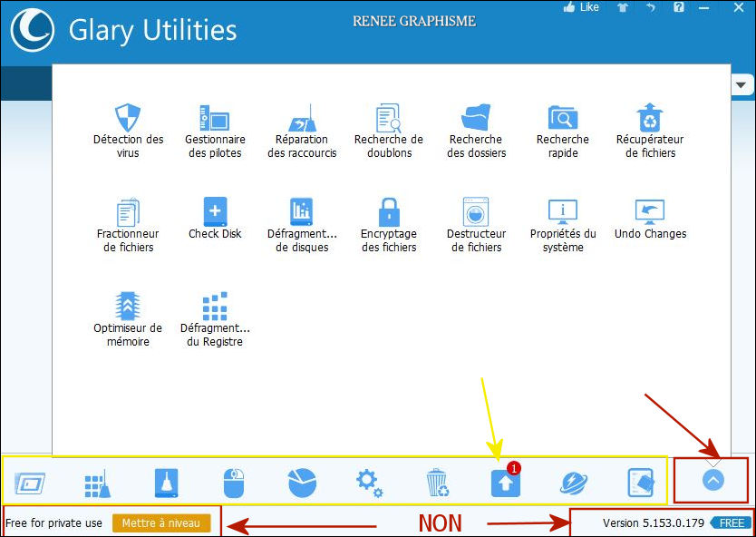Click the planet browser assistant dock icon
Screen dimensions: 756x537
tap(574, 483)
